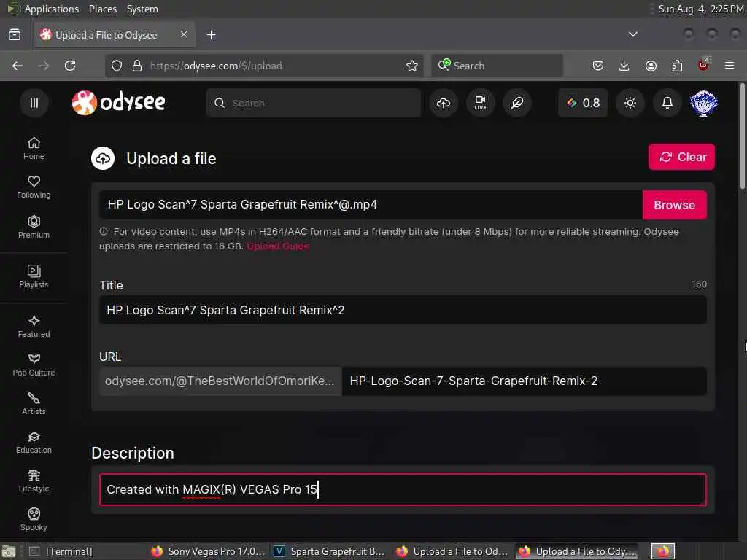747x560 pixels.
Task: Open Firefox downloads icon
Action: (624, 66)
